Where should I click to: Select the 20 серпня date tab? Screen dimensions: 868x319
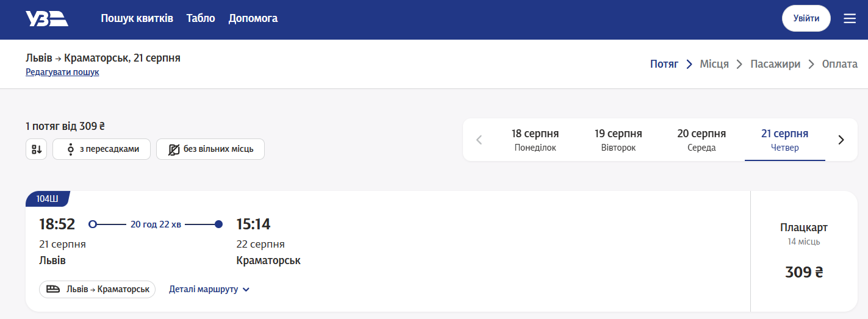pyautogui.click(x=701, y=140)
